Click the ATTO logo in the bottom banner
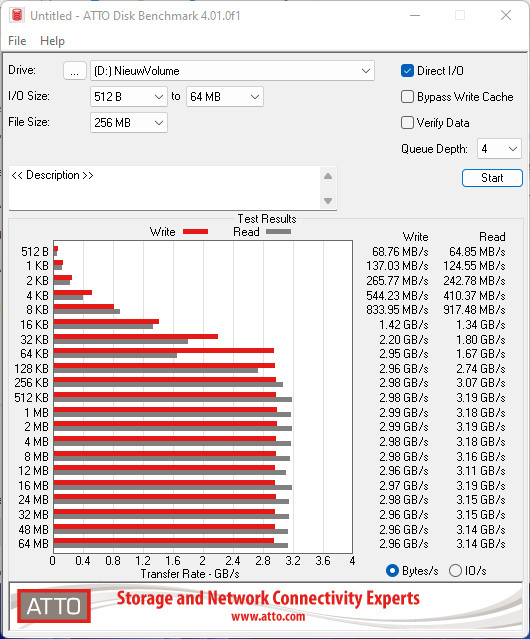Viewport: 530px width, 639px height. 54,606
